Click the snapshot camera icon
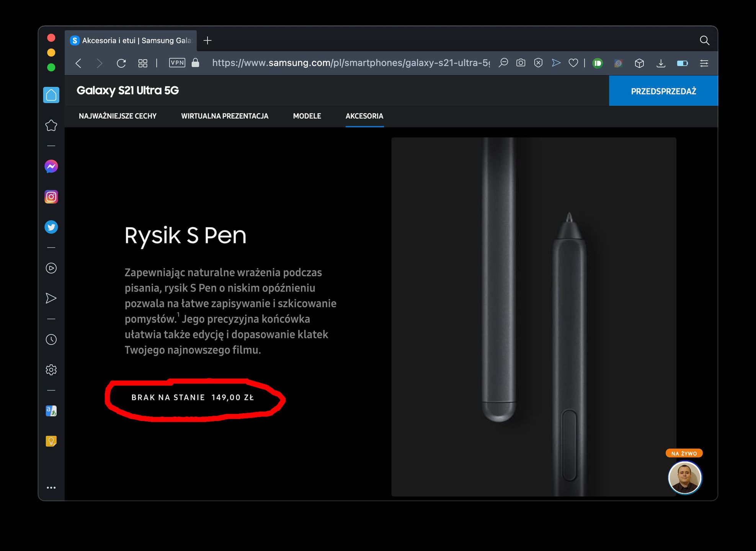 click(521, 63)
